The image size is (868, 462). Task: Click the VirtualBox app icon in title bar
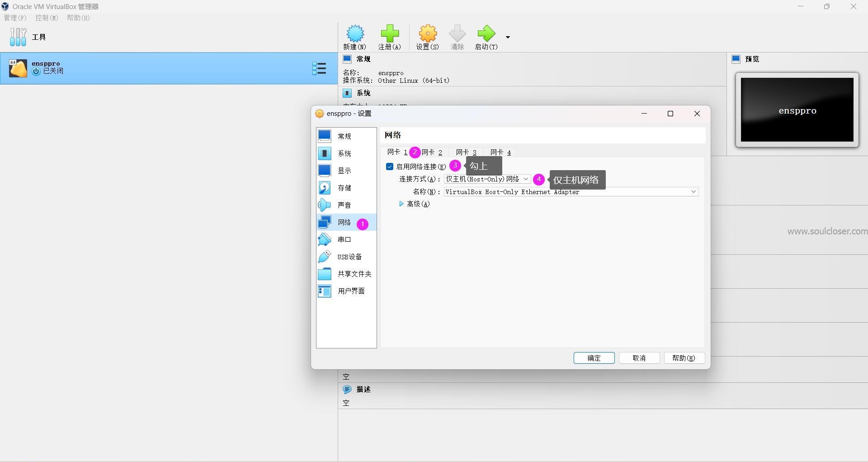(5, 6)
